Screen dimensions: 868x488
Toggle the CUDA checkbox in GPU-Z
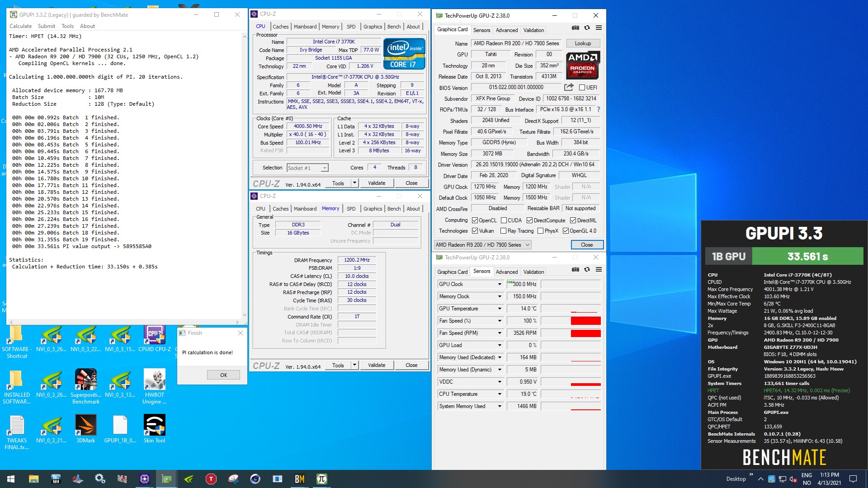[503, 221]
